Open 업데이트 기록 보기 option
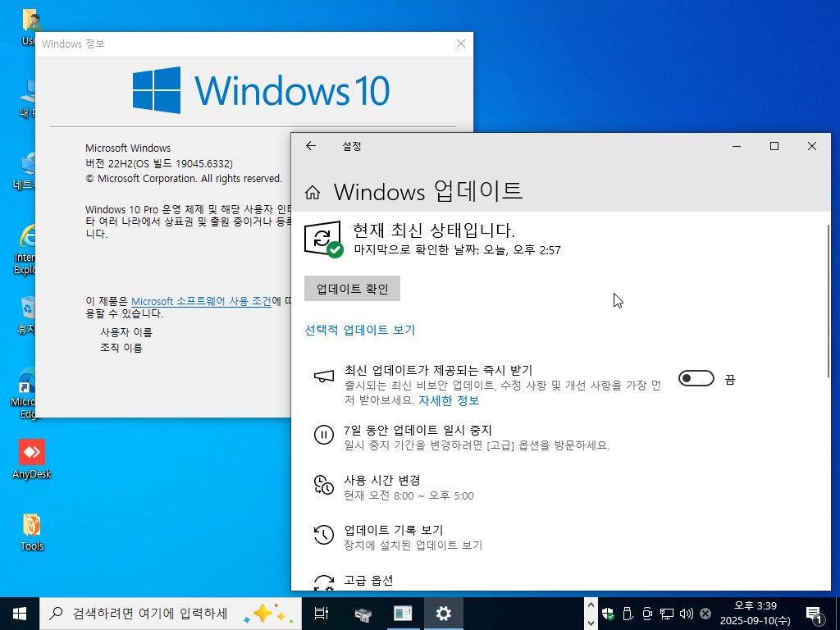Image resolution: width=840 pixels, height=630 pixels. (394, 530)
